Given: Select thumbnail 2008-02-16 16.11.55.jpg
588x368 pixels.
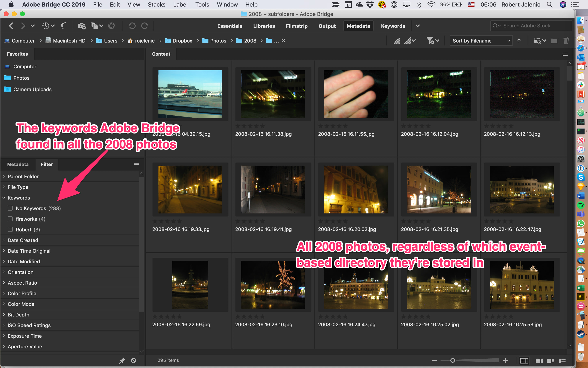Looking at the screenshot, I should [x=356, y=94].
